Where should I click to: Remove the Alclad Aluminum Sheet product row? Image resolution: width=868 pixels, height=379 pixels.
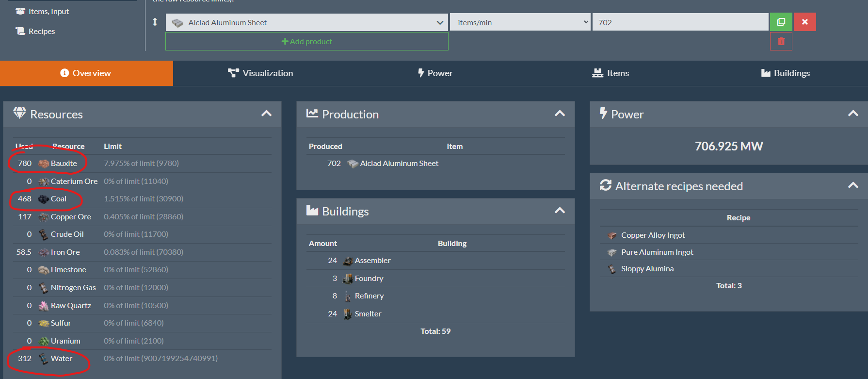805,22
